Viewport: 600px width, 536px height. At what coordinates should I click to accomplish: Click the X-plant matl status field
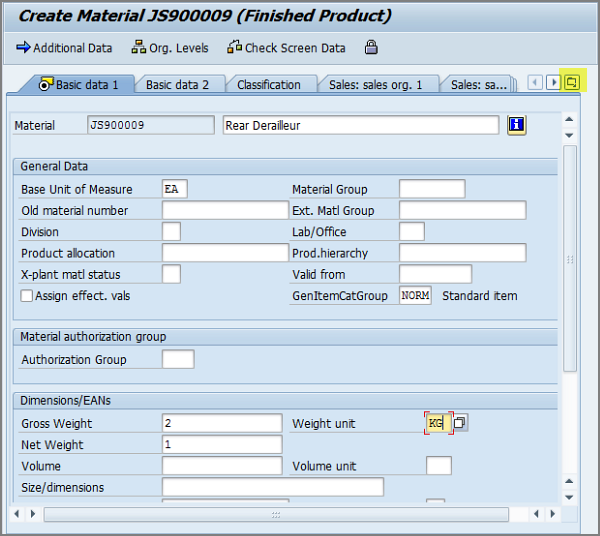click(x=171, y=274)
